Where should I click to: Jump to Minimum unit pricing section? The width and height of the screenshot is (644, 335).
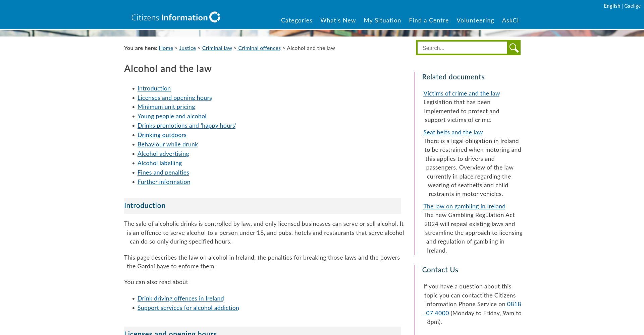[166, 107]
